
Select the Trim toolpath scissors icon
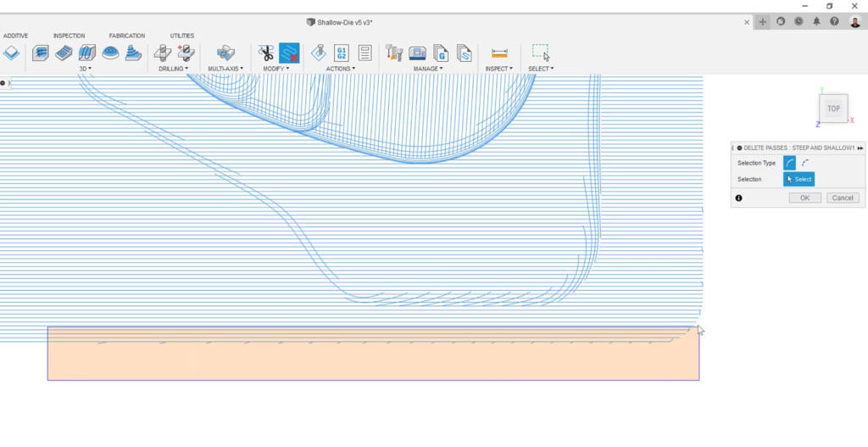tap(266, 53)
